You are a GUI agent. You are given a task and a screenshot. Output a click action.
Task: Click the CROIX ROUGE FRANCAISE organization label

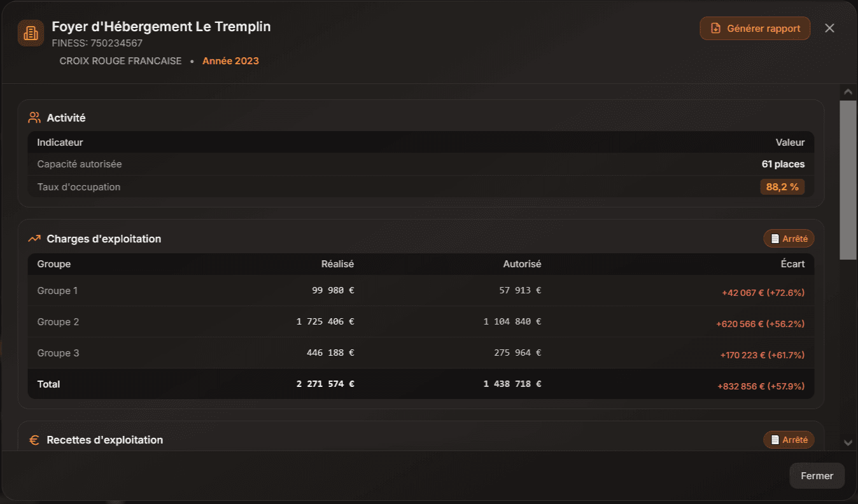coord(120,61)
